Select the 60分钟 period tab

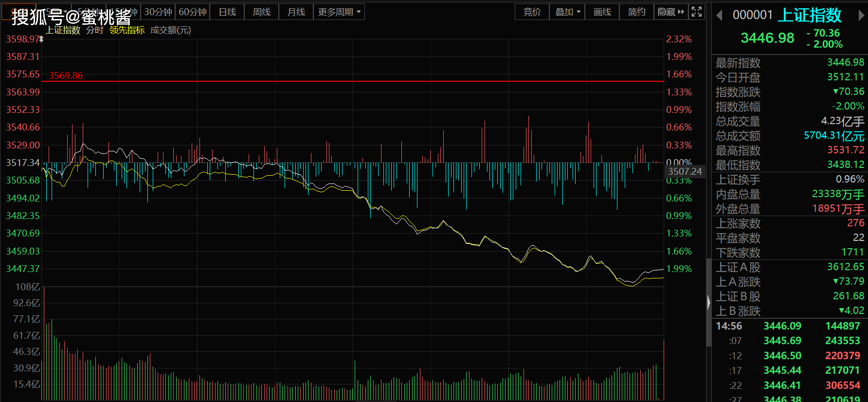click(193, 12)
